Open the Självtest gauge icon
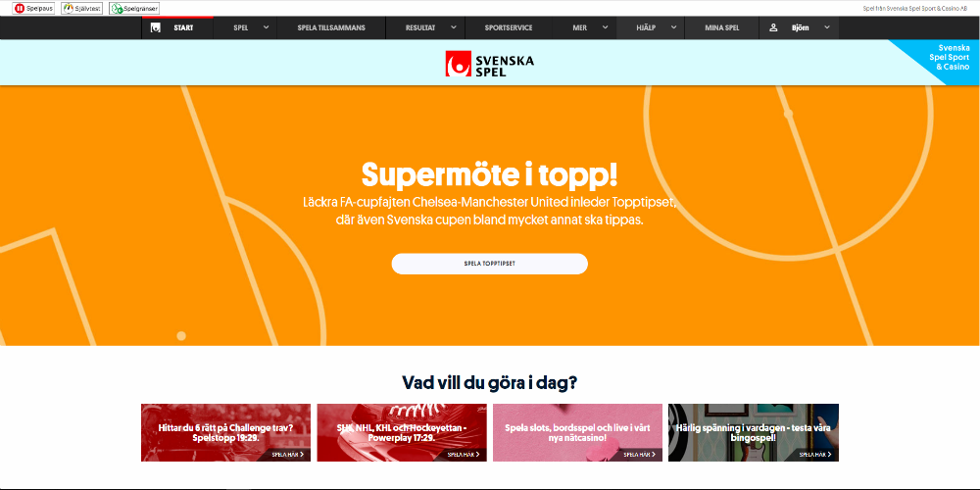980x490 pixels. pos(68,9)
